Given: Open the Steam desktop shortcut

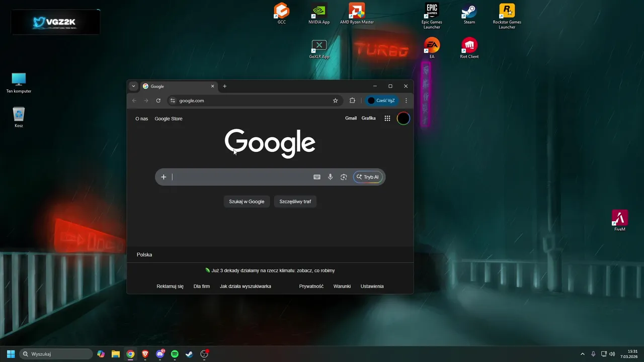Looking at the screenshot, I should click(469, 14).
